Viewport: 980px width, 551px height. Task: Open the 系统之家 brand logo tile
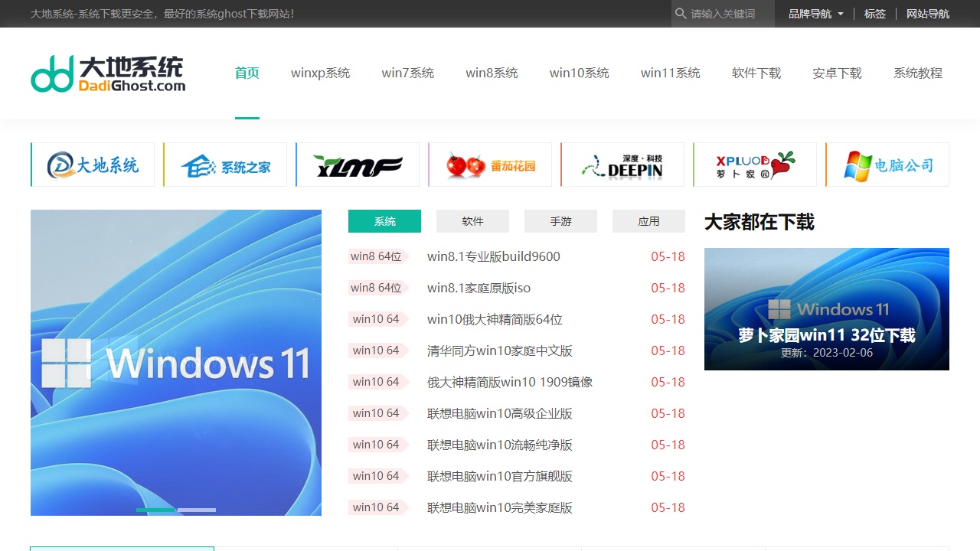pos(225,165)
